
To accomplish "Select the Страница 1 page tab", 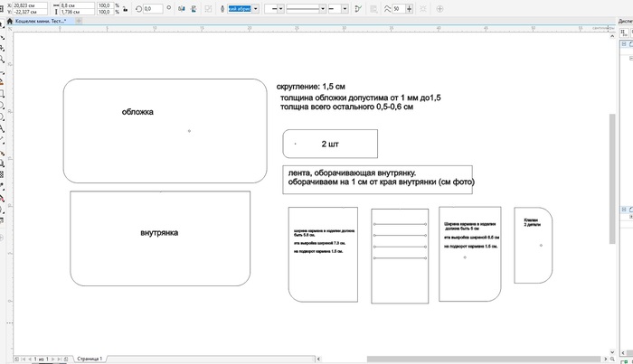I will (90, 359).
